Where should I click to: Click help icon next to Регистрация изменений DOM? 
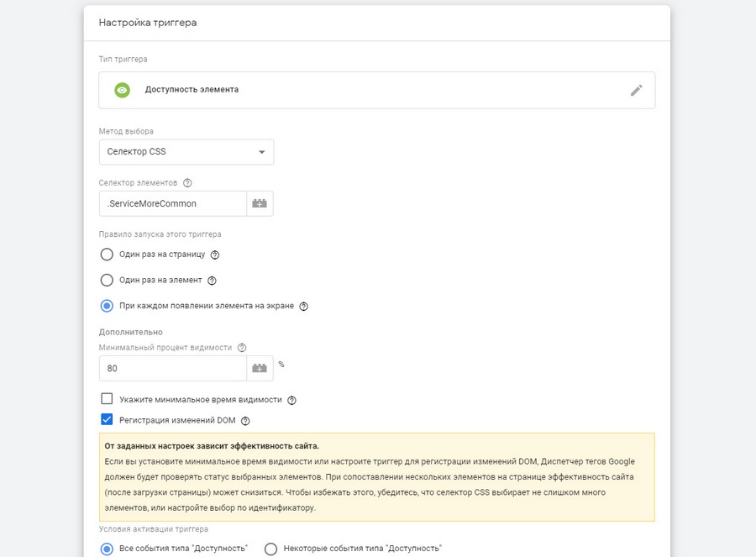click(245, 421)
